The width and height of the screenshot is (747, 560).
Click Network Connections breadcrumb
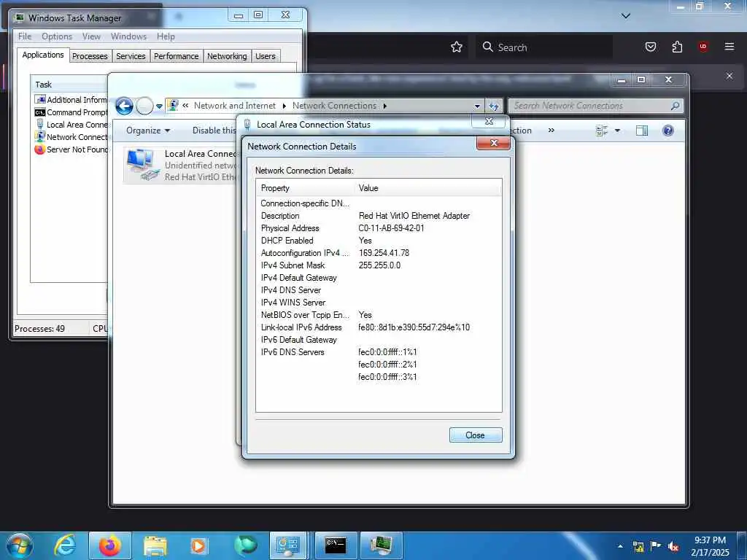tap(334, 106)
